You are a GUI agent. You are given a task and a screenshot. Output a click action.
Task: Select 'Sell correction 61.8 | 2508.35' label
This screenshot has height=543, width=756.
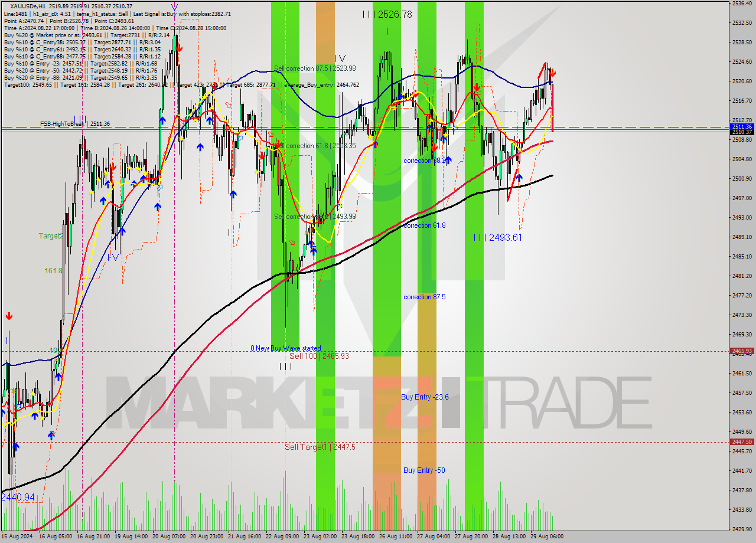point(315,146)
